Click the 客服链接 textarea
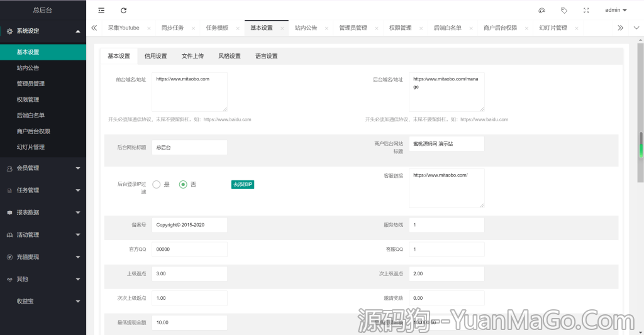This screenshot has height=335, width=644. 447,188
